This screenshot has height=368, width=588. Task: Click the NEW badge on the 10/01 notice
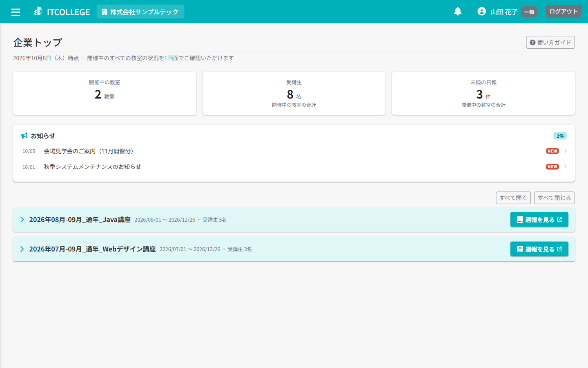click(552, 166)
